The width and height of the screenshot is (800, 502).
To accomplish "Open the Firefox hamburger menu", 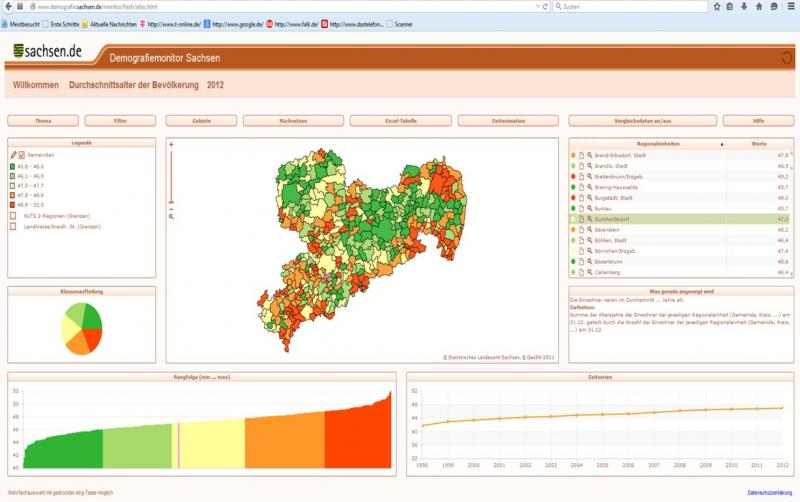I will click(788, 7).
